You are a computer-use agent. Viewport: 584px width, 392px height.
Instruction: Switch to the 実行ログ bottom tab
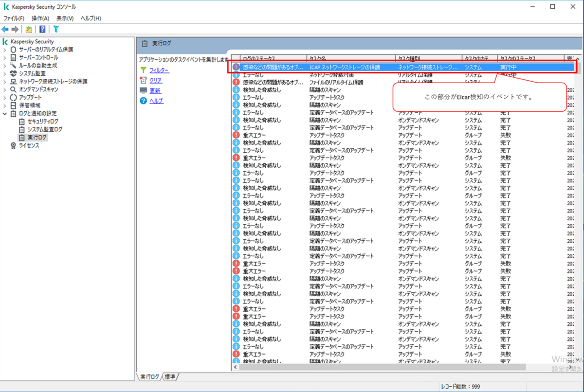pyautogui.click(x=149, y=376)
